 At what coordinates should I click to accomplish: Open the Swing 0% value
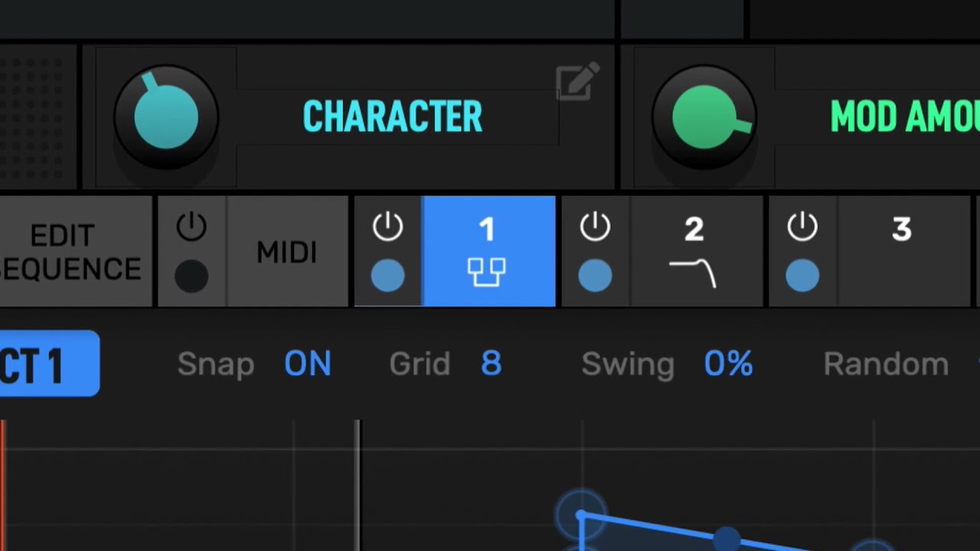coord(728,364)
